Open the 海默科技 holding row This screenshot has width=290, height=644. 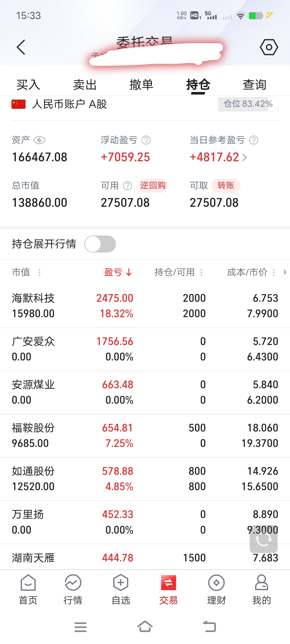(x=145, y=305)
